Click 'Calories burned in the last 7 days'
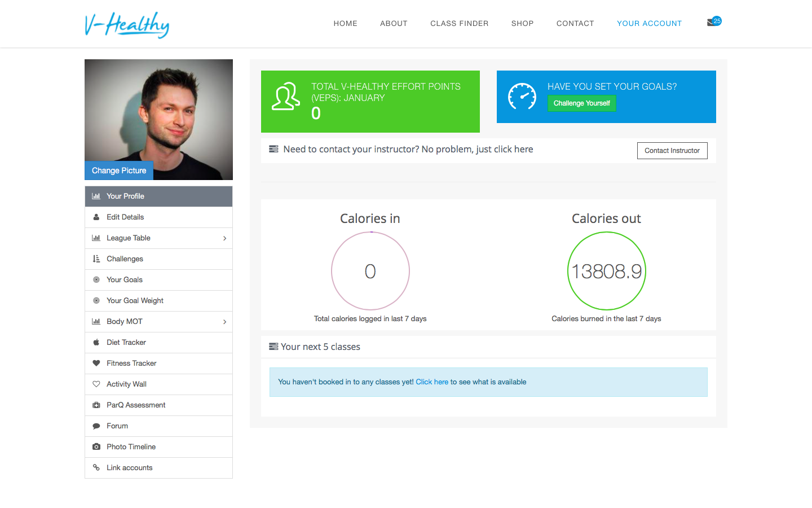The image size is (812, 508). tap(606, 319)
